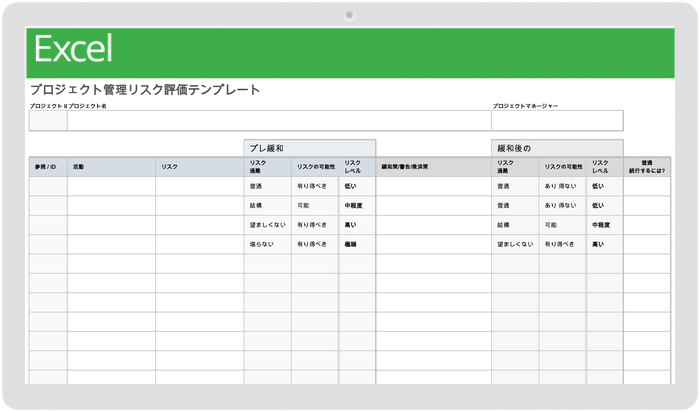The image size is (700, 412).
Task: Select 有り得べき in first row under プレ緩和
Action: (315, 186)
